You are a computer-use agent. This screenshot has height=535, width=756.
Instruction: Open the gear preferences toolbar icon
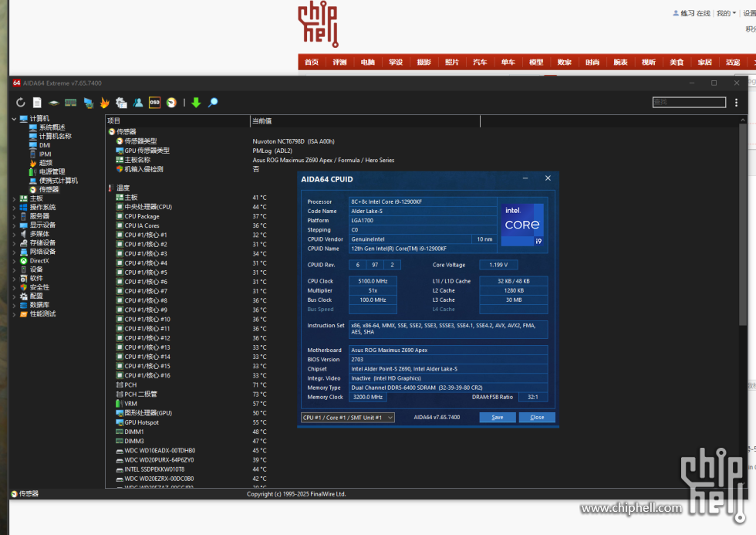[121, 102]
